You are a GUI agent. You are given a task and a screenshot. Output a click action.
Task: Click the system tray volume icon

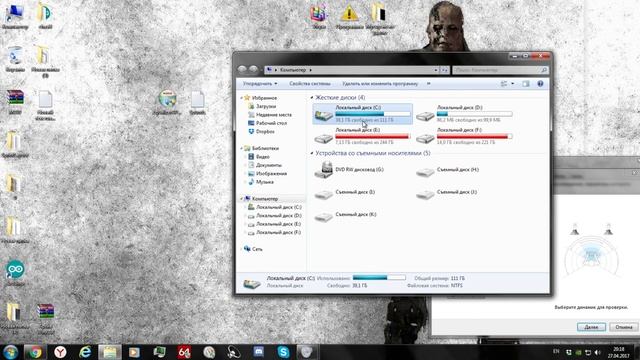click(598, 352)
